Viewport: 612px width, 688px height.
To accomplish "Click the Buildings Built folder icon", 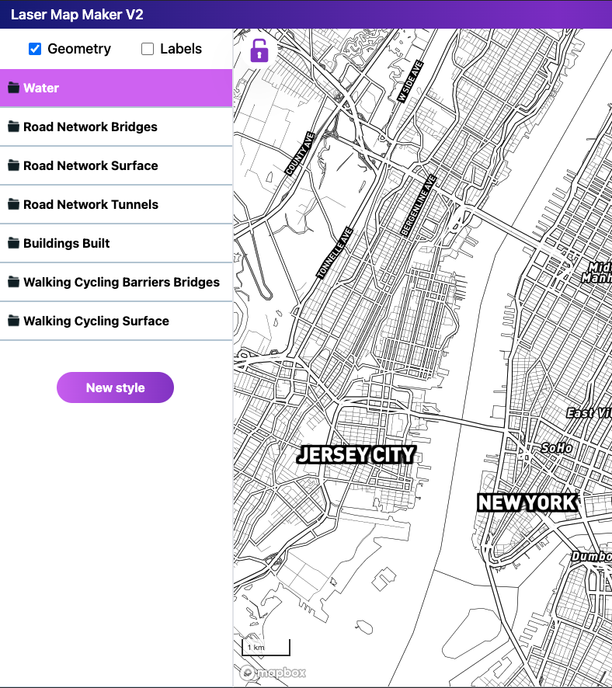I will (14, 243).
